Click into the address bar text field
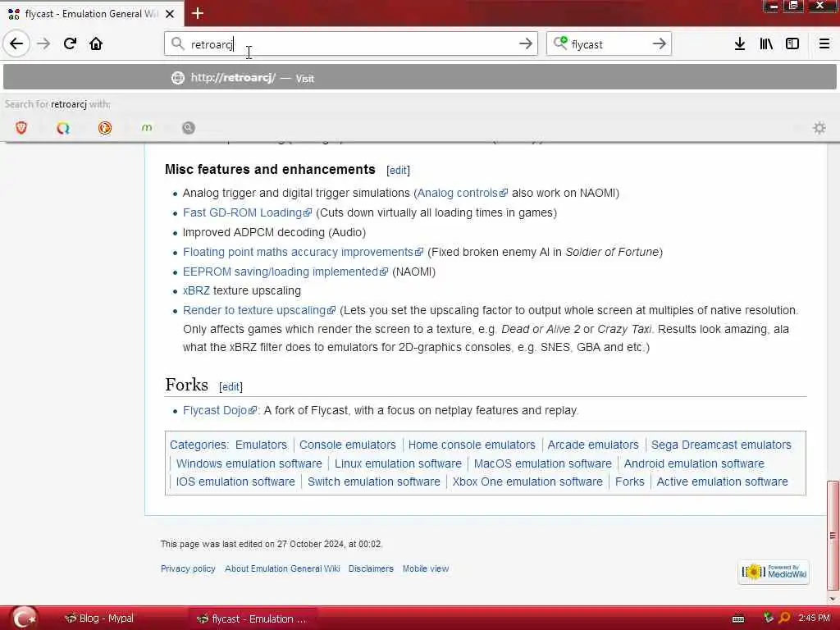The image size is (840, 630). (351, 44)
